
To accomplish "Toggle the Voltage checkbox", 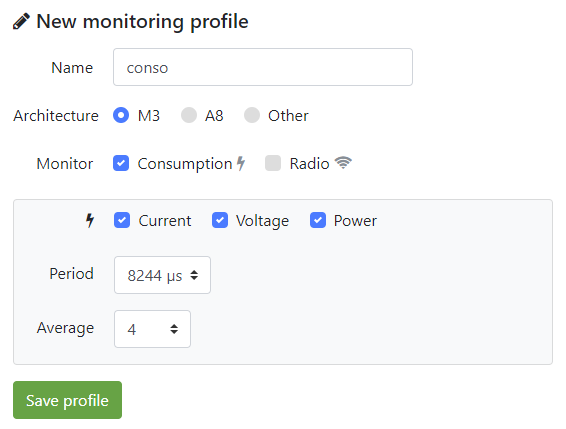I will (220, 220).
